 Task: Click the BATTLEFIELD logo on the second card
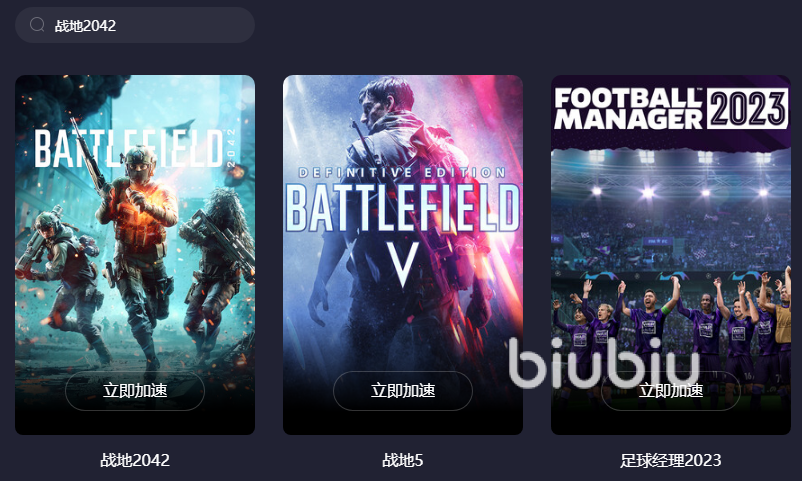403,207
